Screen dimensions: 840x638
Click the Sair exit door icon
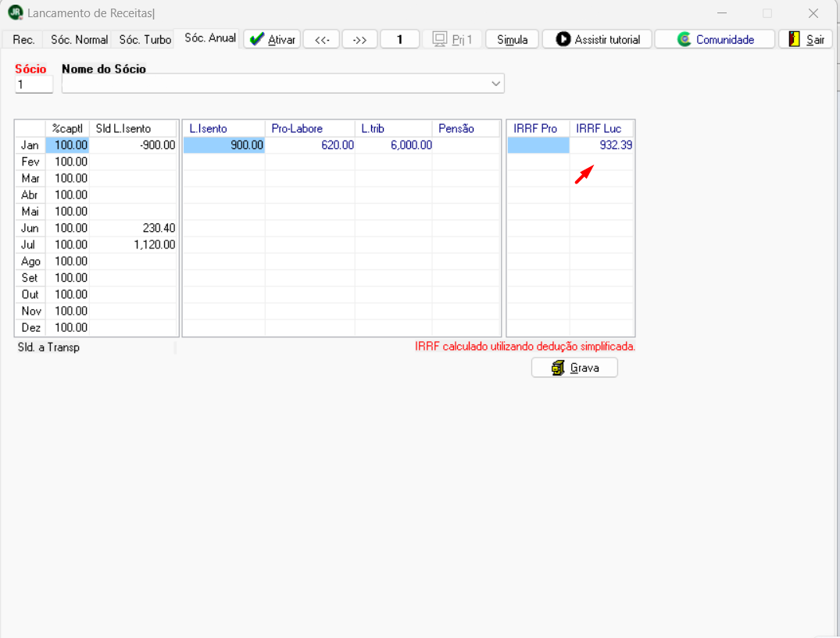click(794, 39)
